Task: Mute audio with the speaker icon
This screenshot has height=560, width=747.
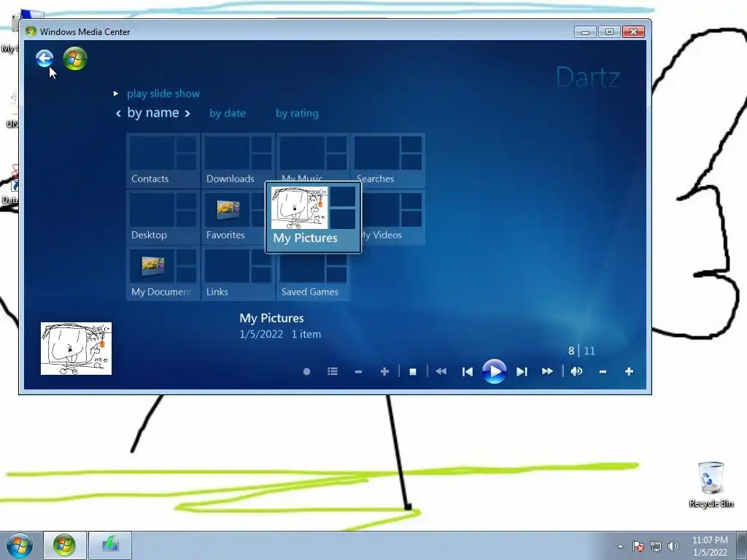Action: click(x=576, y=371)
